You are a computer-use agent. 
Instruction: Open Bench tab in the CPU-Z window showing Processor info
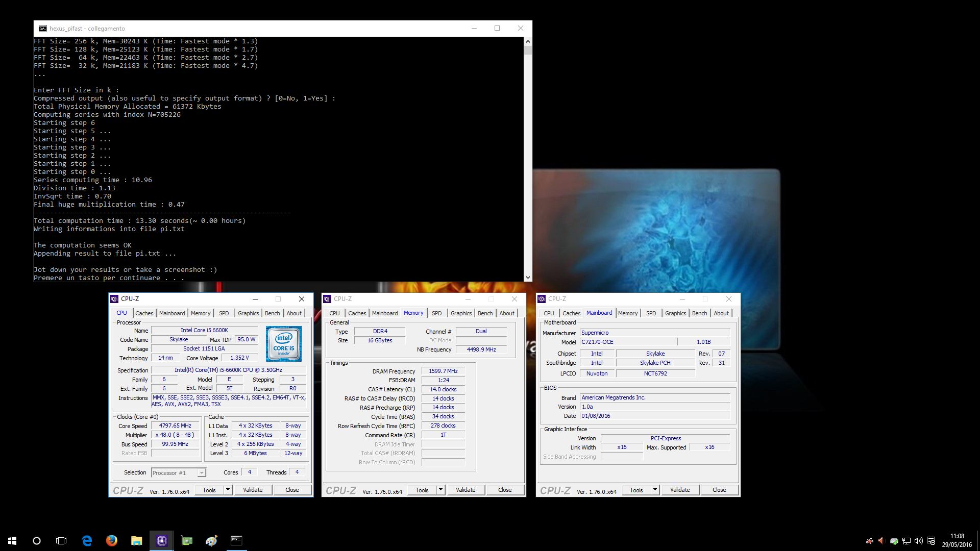tap(273, 313)
